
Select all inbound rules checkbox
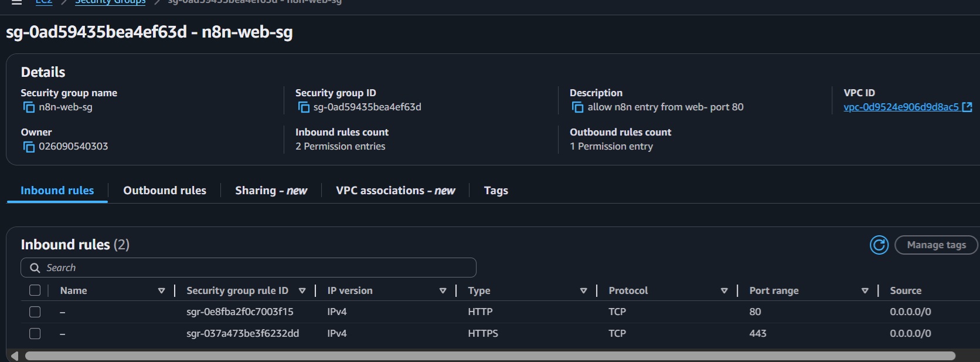[35, 290]
